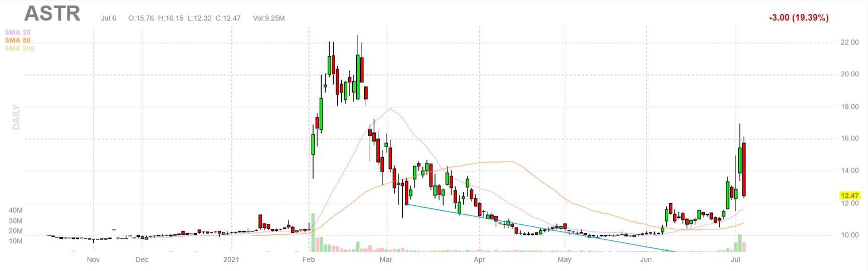This screenshot has height=271, width=868.
Task: Select the SMA 50 legend label
Action: [x=18, y=40]
